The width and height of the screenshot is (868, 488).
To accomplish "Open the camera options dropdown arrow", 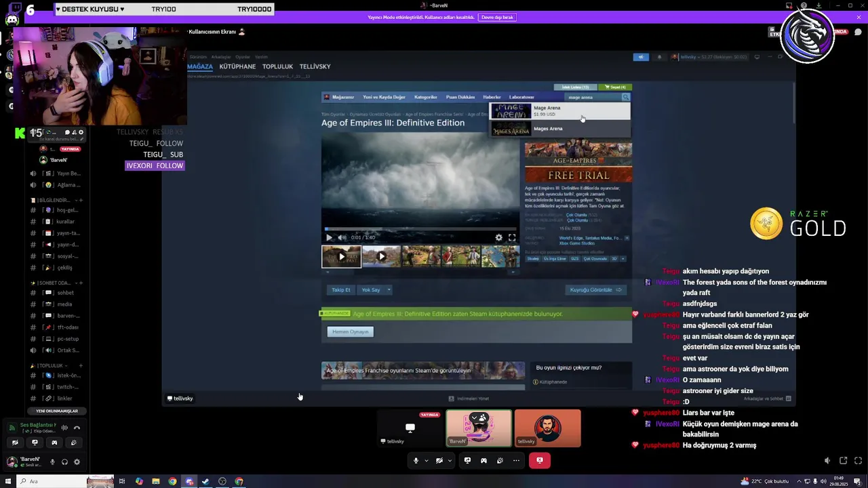I will pyautogui.click(x=450, y=461).
